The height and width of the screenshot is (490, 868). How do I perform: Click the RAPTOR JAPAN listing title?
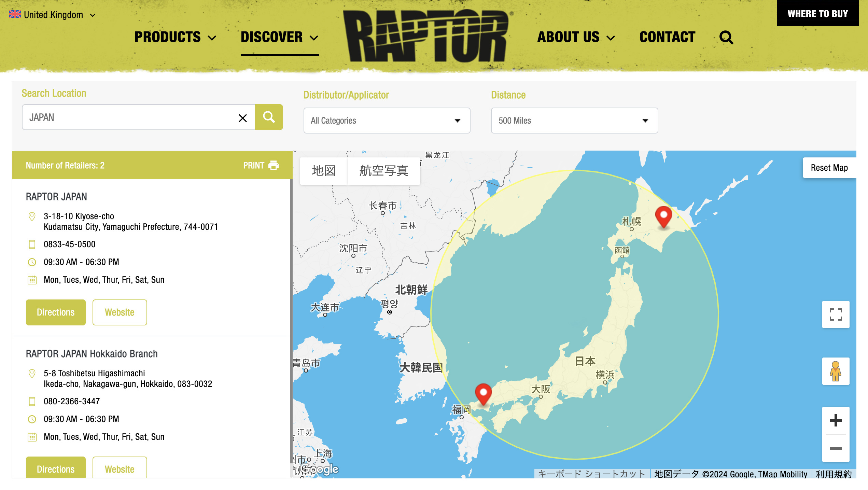(x=56, y=197)
